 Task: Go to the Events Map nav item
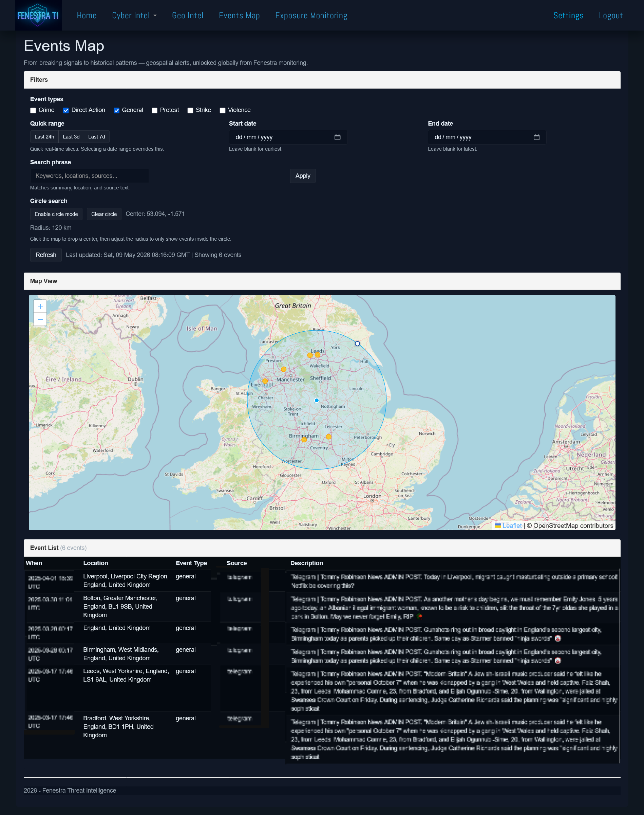240,16
